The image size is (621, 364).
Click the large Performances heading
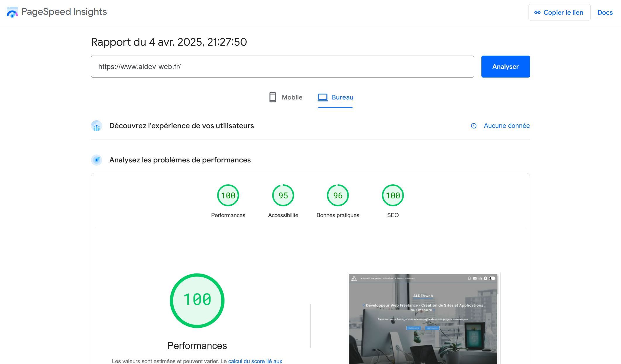pyautogui.click(x=197, y=346)
